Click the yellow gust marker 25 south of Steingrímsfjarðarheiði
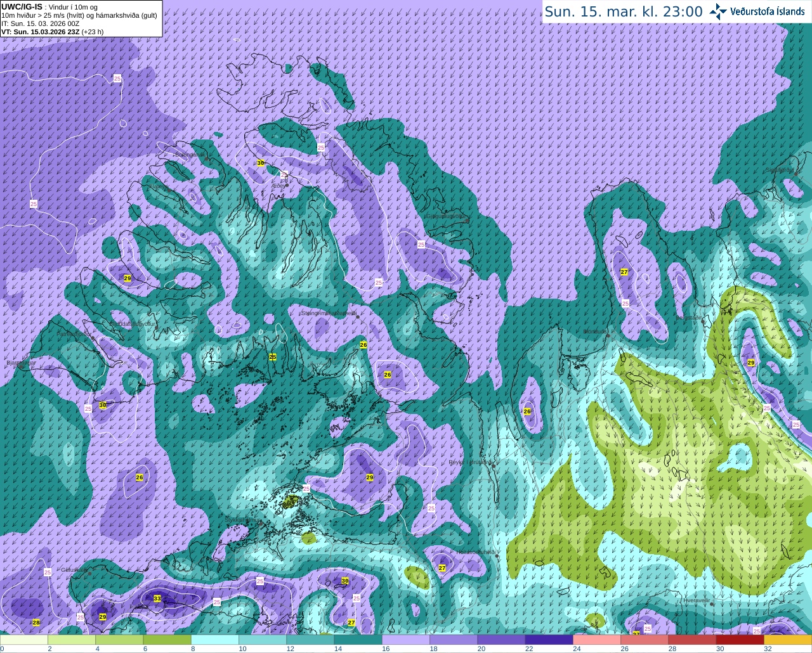Screen dimensions: 812x653 [273, 357]
